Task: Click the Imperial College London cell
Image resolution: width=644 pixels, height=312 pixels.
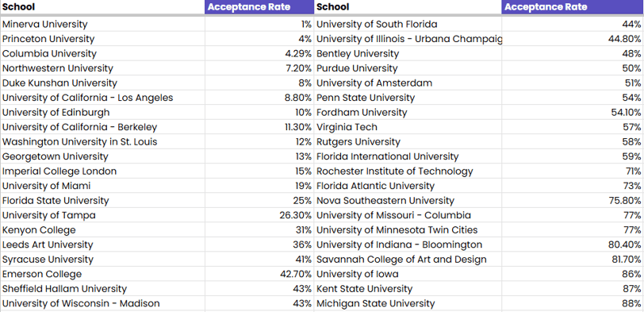Action: (x=102, y=171)
